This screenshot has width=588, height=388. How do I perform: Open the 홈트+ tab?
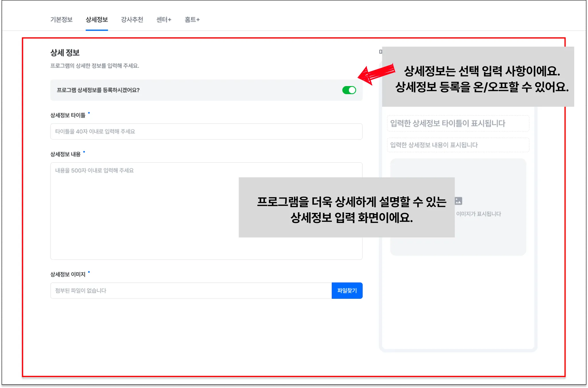tap(192, 20)
